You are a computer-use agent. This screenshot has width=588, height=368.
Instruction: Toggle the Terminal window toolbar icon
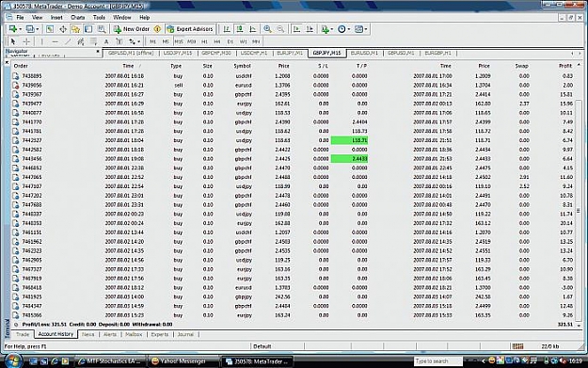pyautogui.click(x=88, y=29)
